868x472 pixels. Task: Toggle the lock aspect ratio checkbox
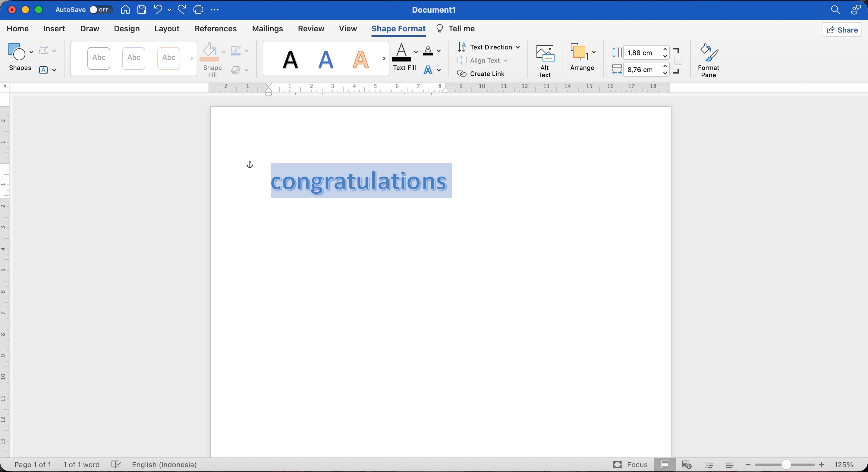click(678, 61)
